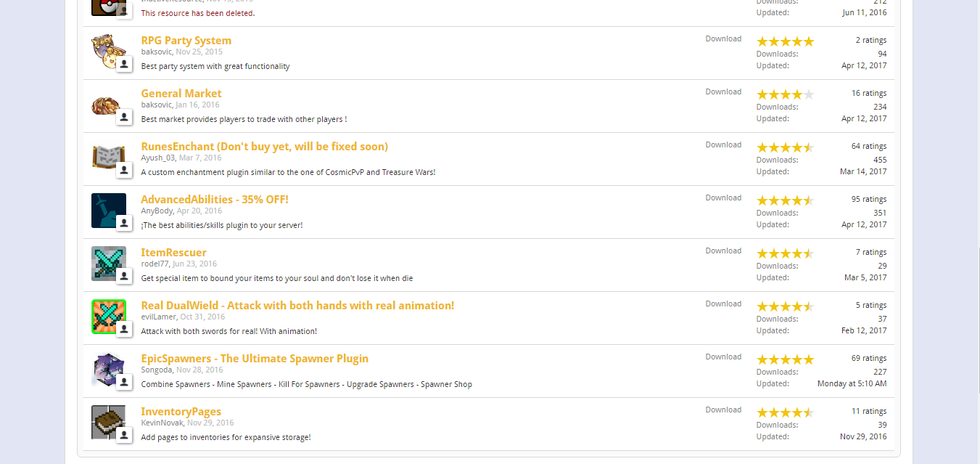Click the AdvancedAbilities resource icon

click(x=106, y=208)
